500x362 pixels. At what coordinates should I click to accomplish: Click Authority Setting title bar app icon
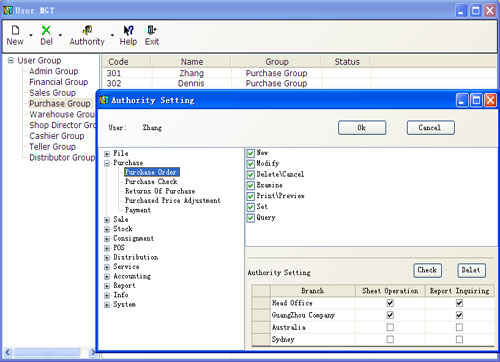pos(104,100)
